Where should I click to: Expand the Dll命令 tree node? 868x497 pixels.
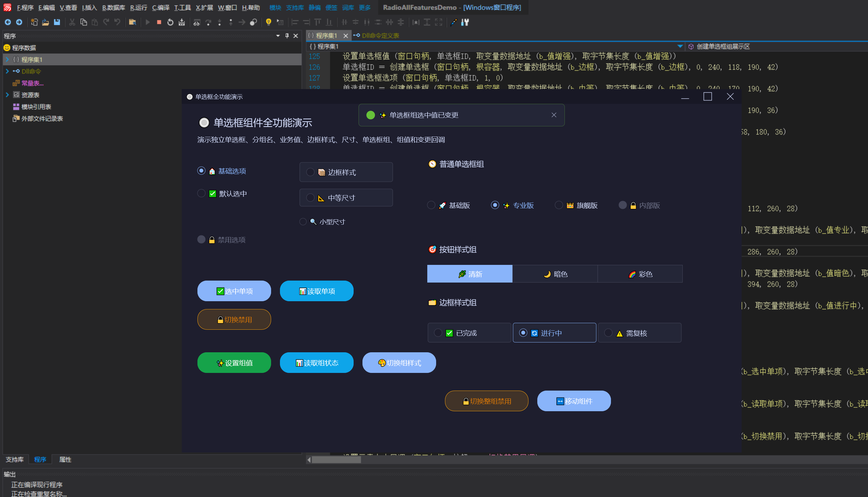pos(7,71)
